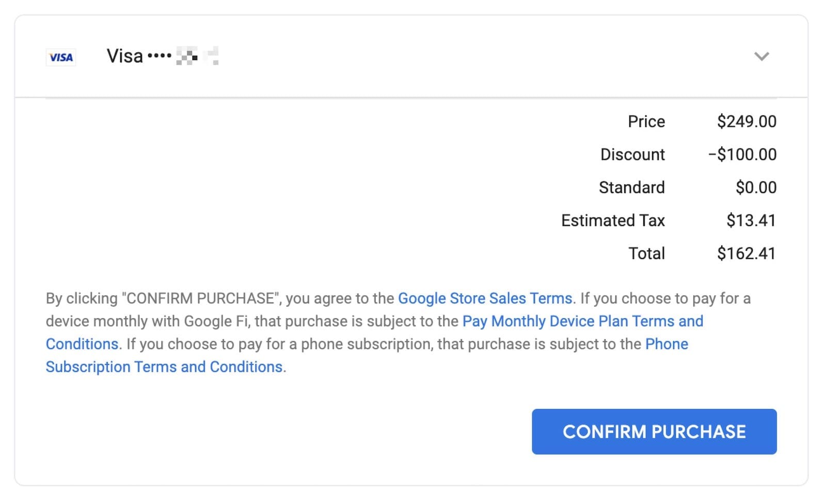Click the Discount value of -$100.00
Image resolution: width=824 pixels, height=504 pixels.
tap(742, 154)
